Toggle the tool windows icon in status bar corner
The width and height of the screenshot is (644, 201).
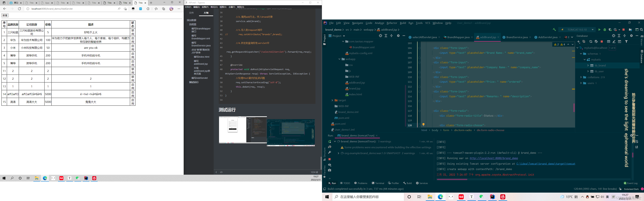point(325,189)
